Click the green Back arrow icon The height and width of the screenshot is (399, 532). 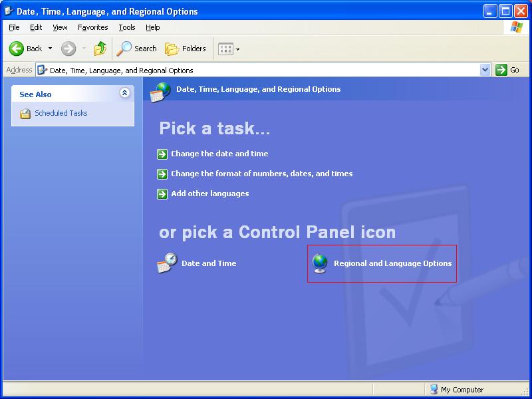tap(16, 49)
